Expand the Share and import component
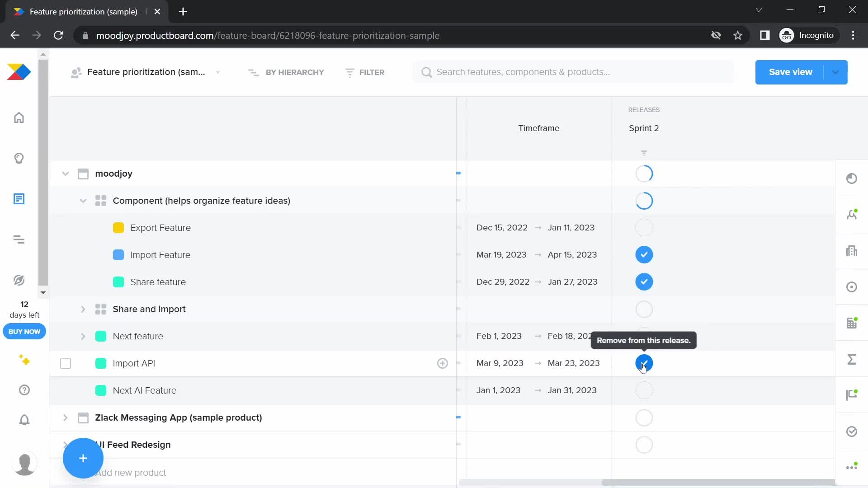 point(83,309)
